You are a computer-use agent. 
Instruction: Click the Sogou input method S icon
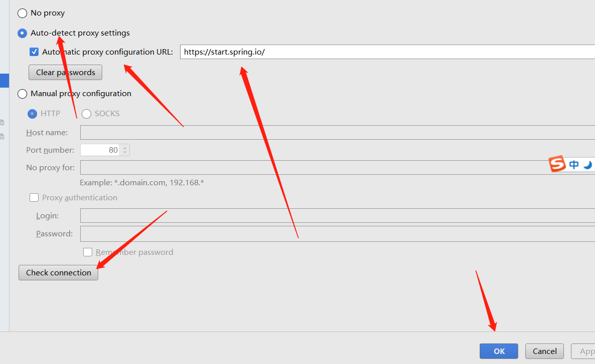click(x=557, y=164)
